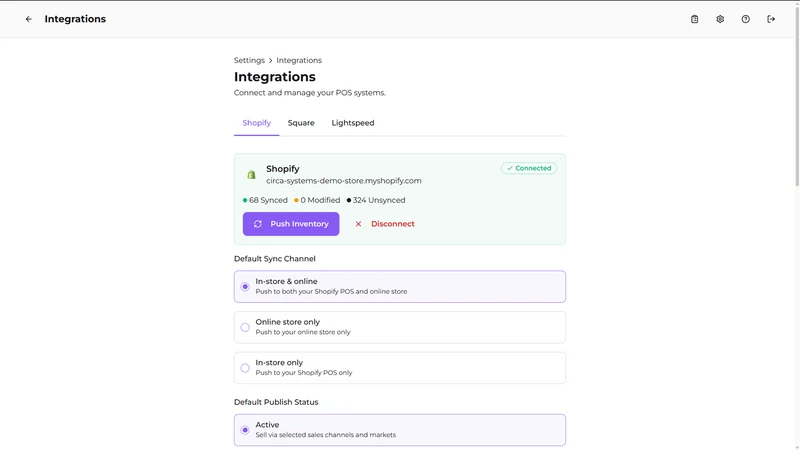Click the breadcrumb chevron separator
This screenshot has height=450, width=800.
tap(270, 60)
